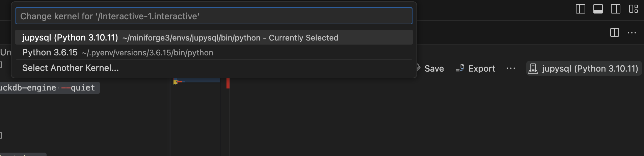Viewport: 644px width, 156px height.
Task: Open the Customize Layout icon
Action: (634, 9)
